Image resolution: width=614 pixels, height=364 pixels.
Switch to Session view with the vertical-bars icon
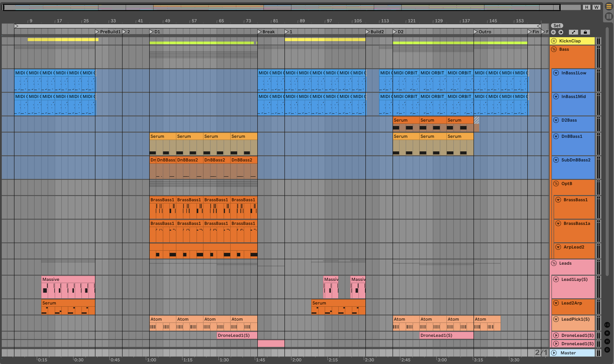(609, 16)
